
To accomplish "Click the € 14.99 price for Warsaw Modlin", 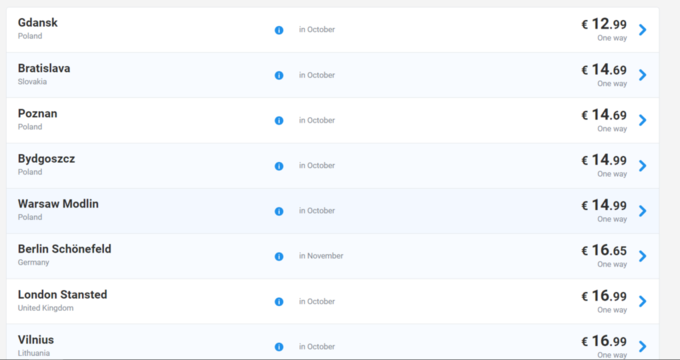I will tap(604, 205).
